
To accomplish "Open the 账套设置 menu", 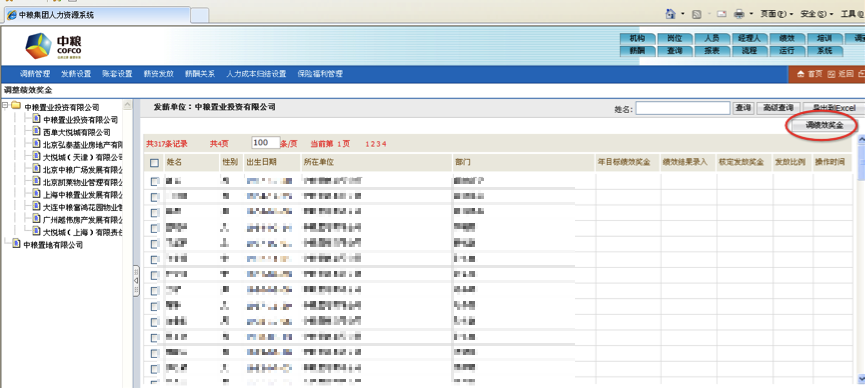I will (x=118, y=74).
